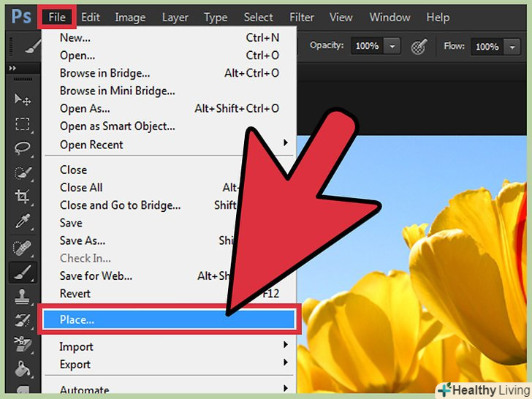Choose Open as Smart Object...
This screenshot has height=399, width=532.
tap(169, 126)
